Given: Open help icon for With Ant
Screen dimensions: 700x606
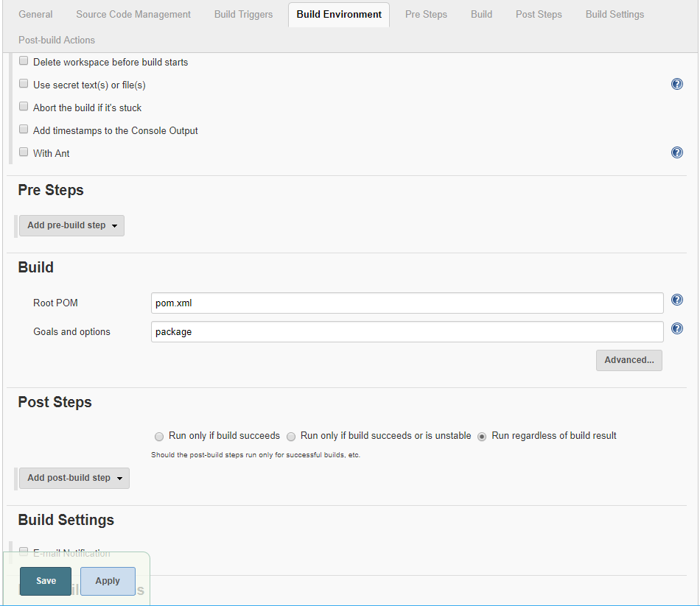Looking at the screenshot, I should coord(676,152).
